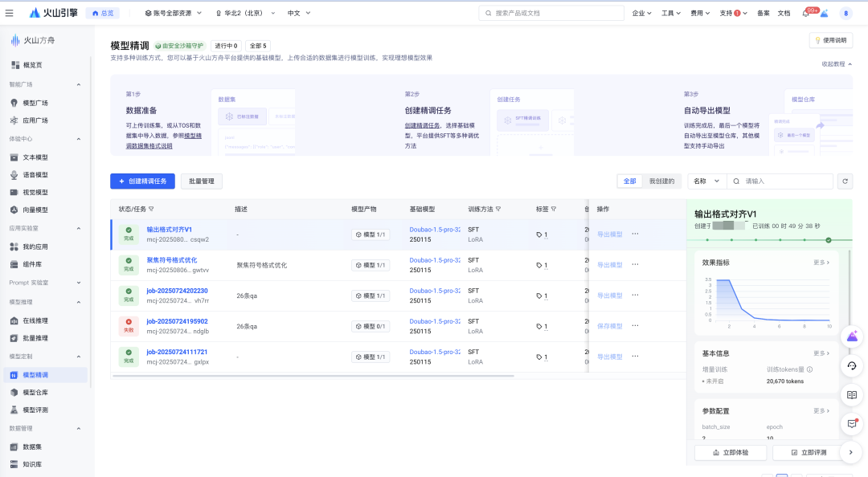Click 训练tokens量 info icon
The height and width of the screenshot is (477, 868).
coord(809,369)
